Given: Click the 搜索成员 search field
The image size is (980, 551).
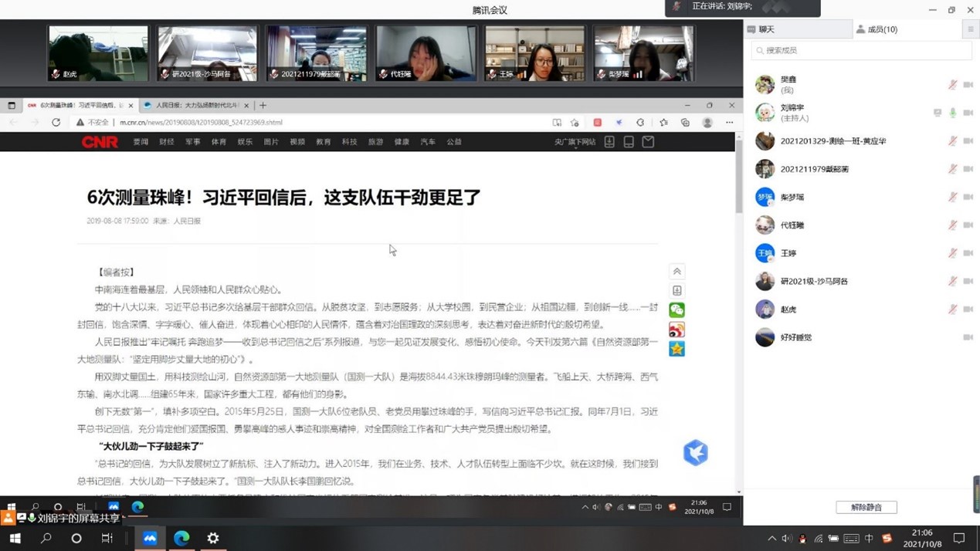Looking at the screenshot, I should tap(861, 50).
